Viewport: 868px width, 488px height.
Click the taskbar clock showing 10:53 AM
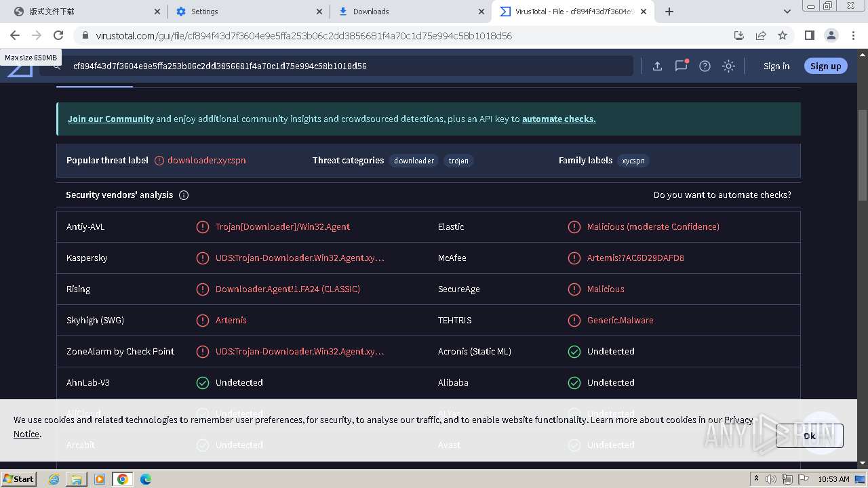[x=833, y=479]
